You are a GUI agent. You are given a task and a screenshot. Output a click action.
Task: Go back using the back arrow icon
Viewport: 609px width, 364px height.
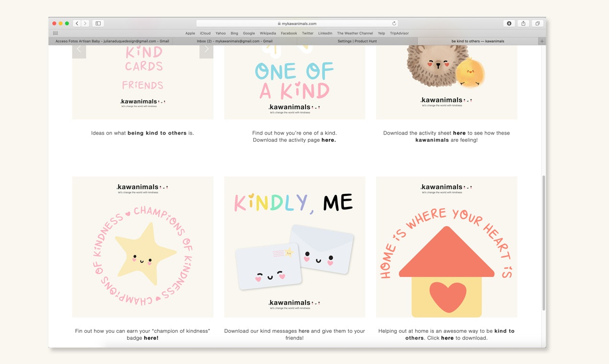point(77,23)
